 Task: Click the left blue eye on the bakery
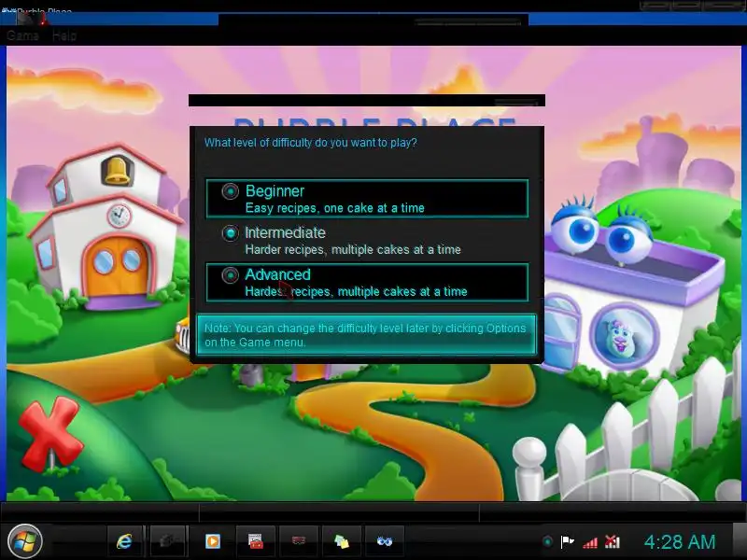(575, 229)
